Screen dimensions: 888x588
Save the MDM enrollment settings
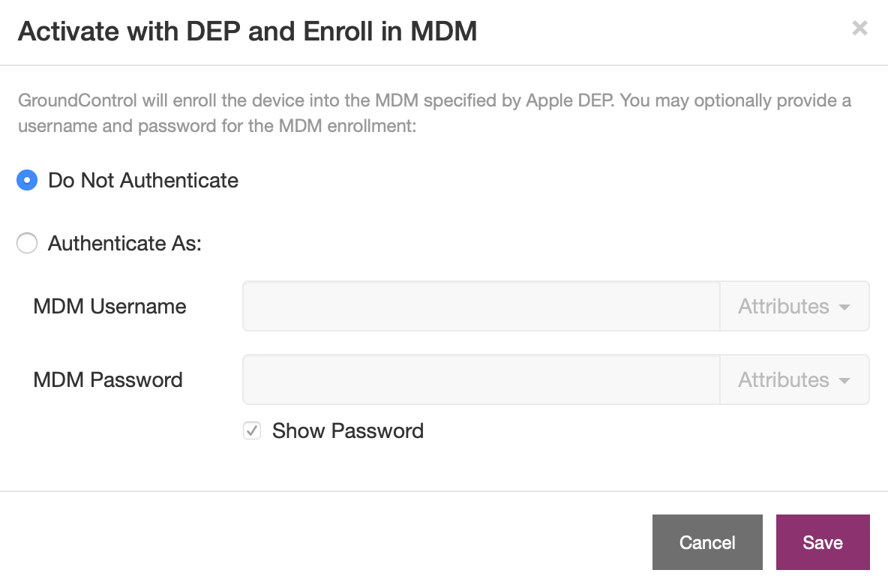(823, 542)
